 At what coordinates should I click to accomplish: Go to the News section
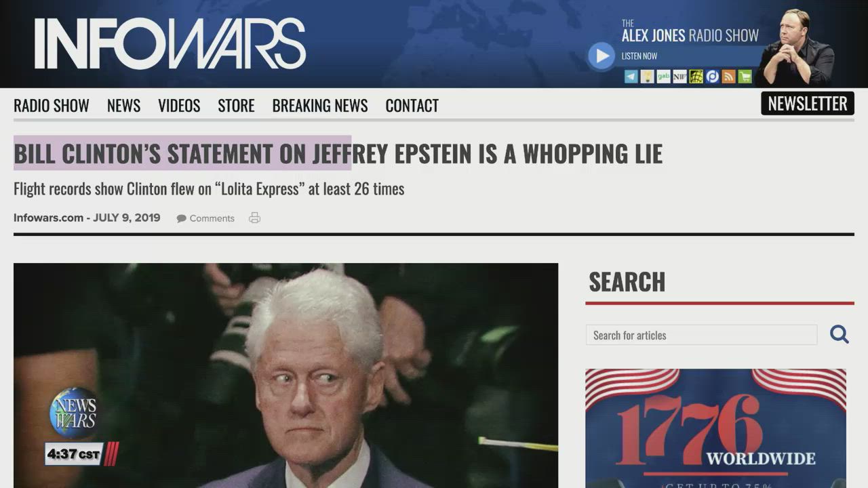[123, 106]
